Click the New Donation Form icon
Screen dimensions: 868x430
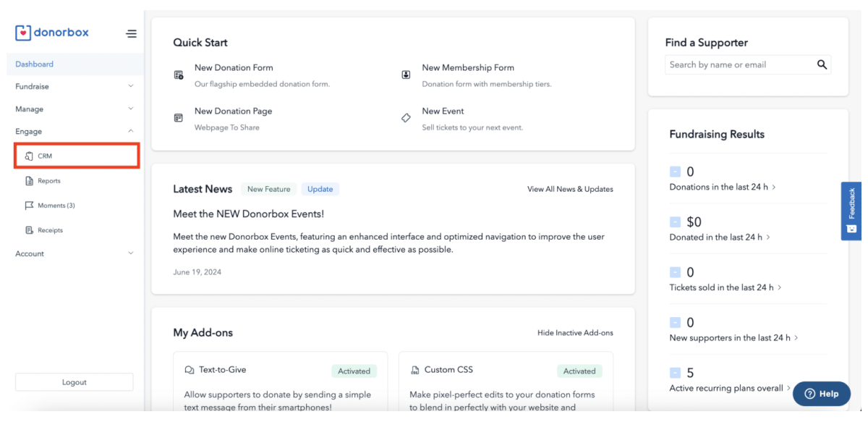click(x=179, y=75)
